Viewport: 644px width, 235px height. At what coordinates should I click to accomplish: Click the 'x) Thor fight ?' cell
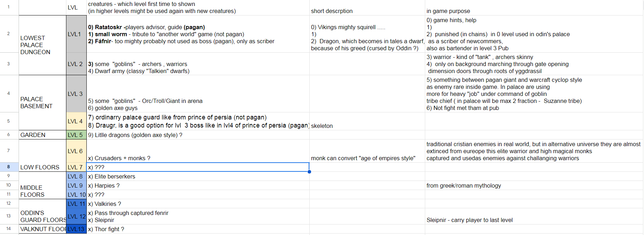coord(198,229)
